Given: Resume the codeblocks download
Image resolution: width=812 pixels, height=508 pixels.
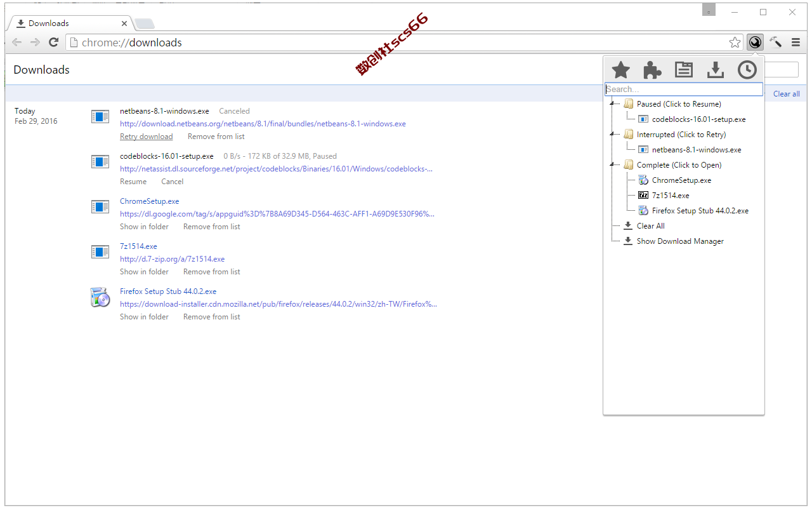Looking at the screenshot, I should pos(133,182).
